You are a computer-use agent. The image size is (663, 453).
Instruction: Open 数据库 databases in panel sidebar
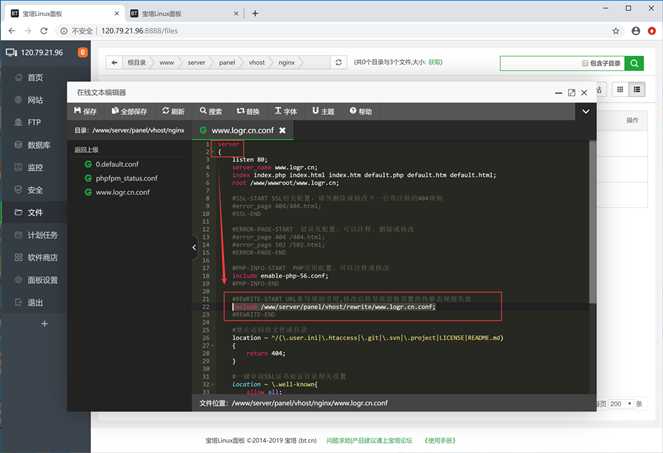[x=38, y=145]
